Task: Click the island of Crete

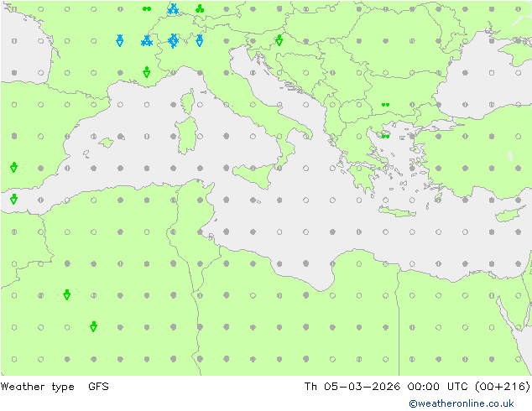Action: pos(397,211)
